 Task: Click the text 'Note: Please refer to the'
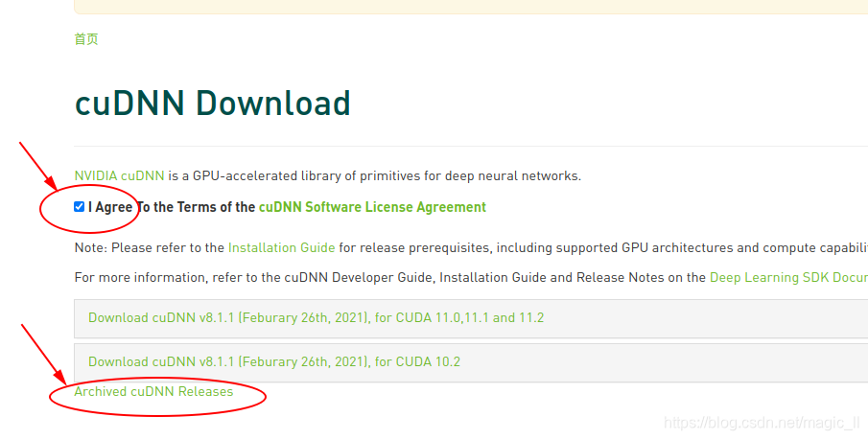point(150,247)
